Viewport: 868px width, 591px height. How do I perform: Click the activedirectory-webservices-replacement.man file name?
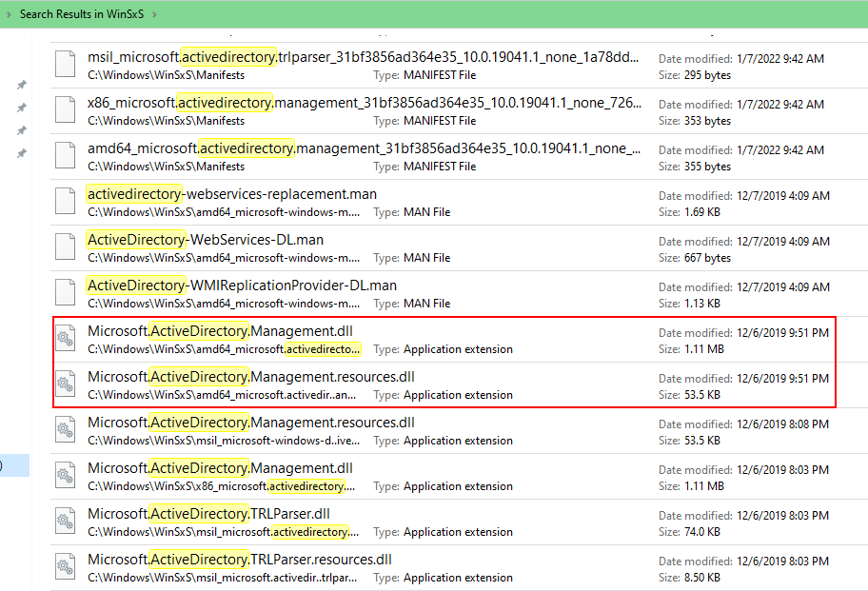[x=231, y=194]
